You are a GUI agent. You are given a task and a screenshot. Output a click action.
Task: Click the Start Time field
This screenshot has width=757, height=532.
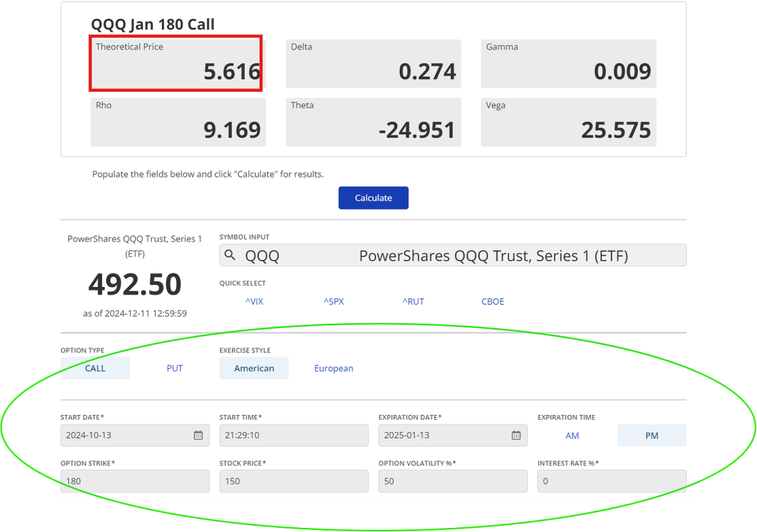pyautogui.click(x=293, y=435)
